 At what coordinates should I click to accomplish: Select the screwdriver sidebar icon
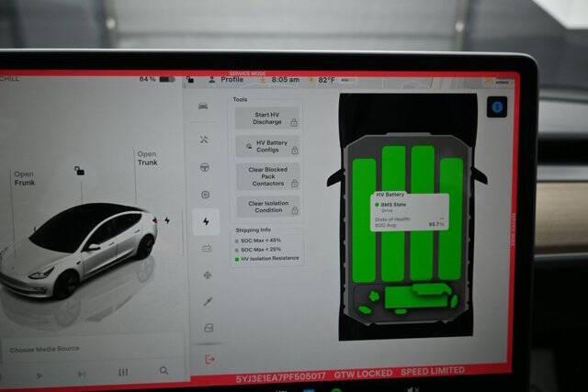[209, 301]
